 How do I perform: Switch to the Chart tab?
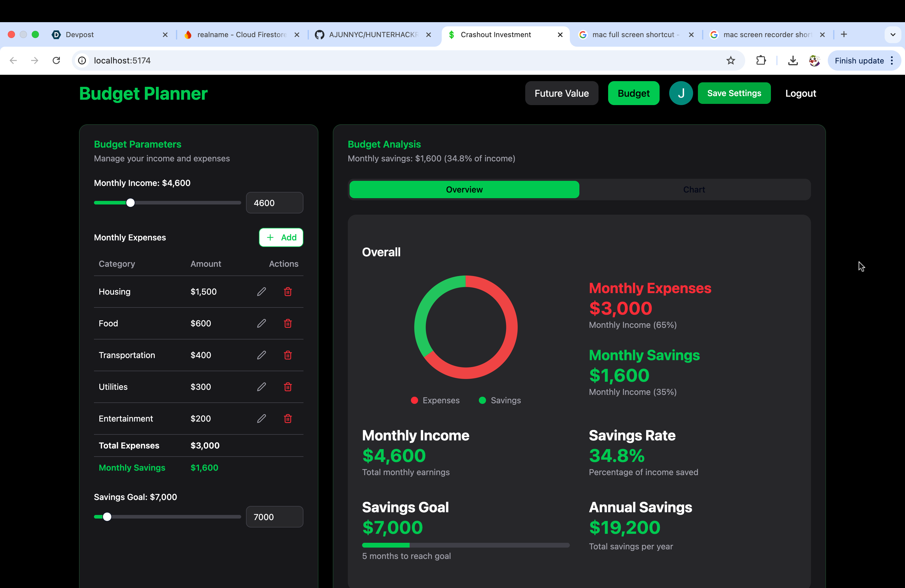point(694,190)
